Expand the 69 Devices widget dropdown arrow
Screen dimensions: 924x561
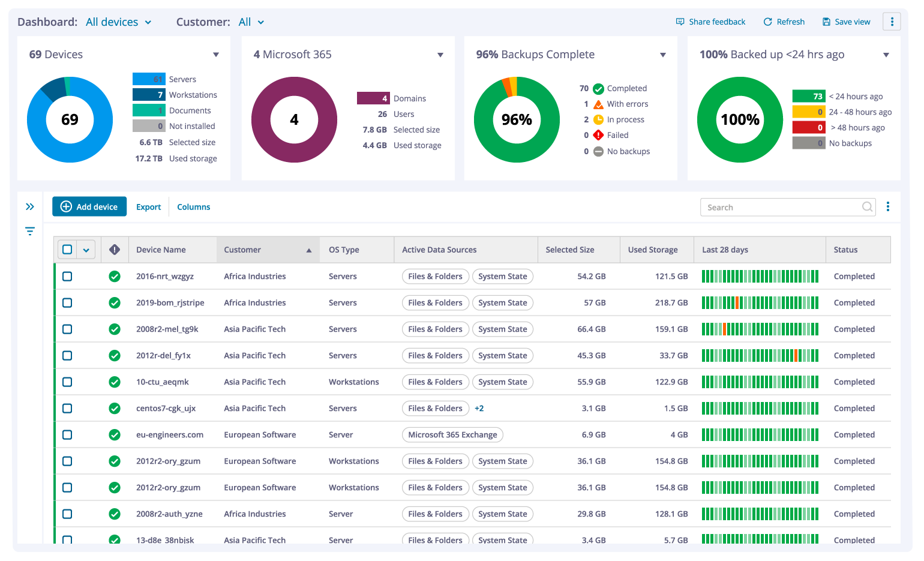[216, 55]
